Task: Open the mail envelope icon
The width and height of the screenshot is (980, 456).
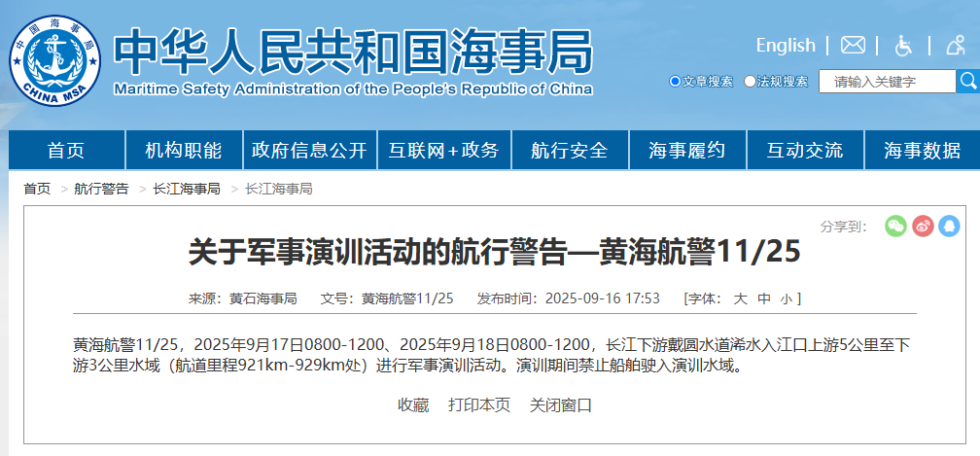Action: pos(853,46)
